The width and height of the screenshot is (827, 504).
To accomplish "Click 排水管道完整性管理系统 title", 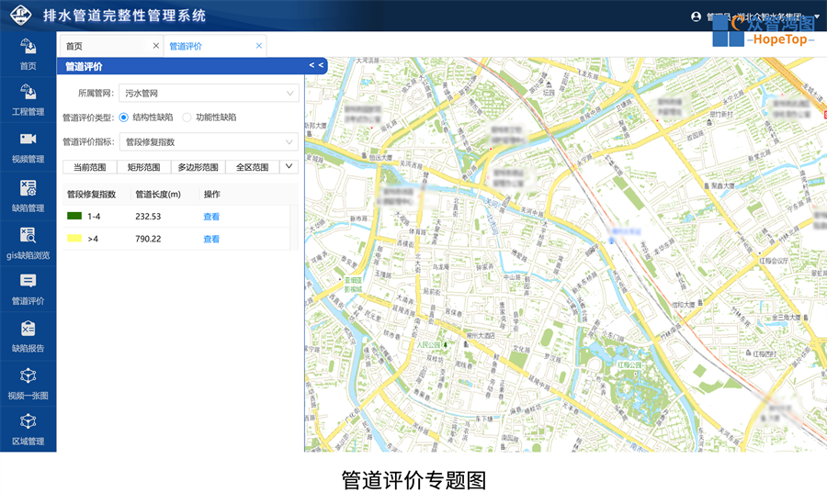I will click(x=124, y=16).
